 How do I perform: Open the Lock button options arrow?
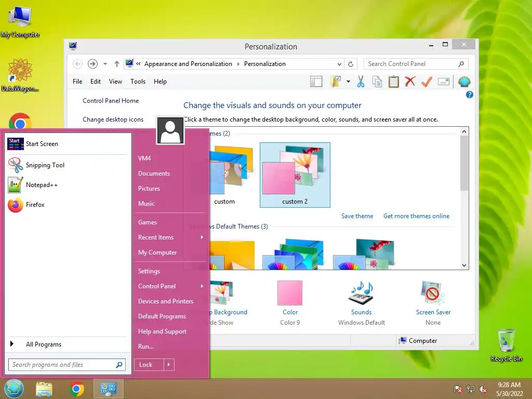coord(169,365)
